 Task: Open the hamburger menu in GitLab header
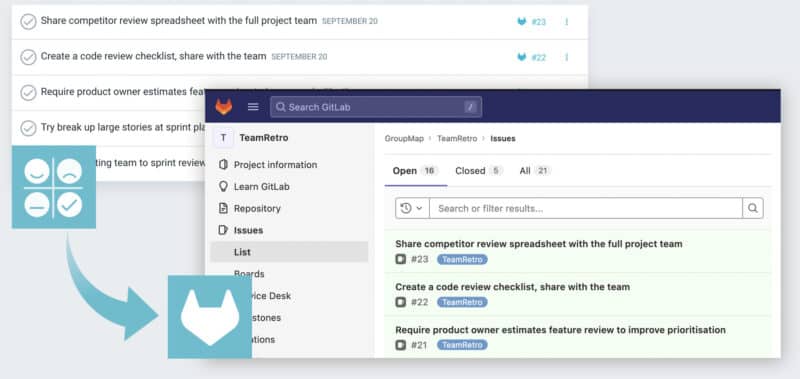[x=253, y=107]
